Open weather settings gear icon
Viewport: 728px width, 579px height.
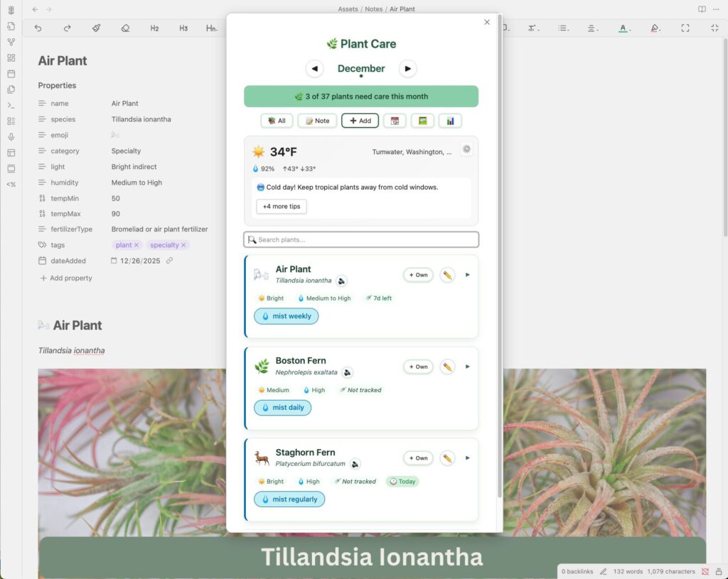[x=466, y=149]
